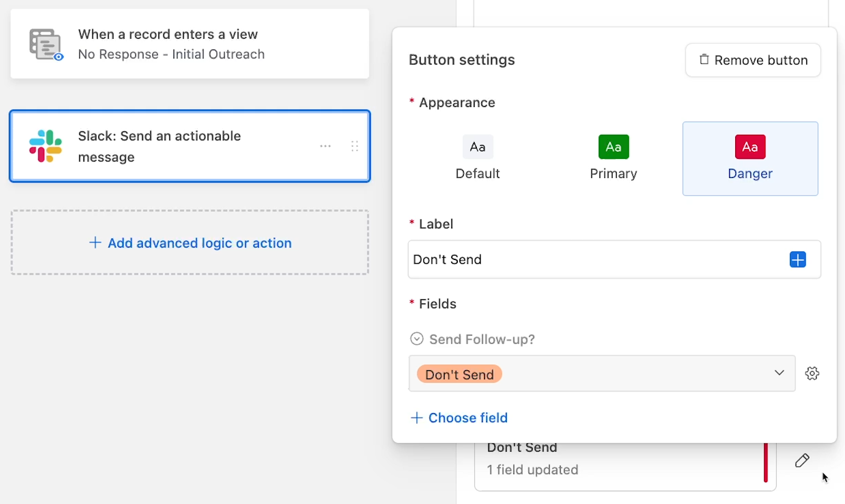Click Add advanced logic or action

190,242
